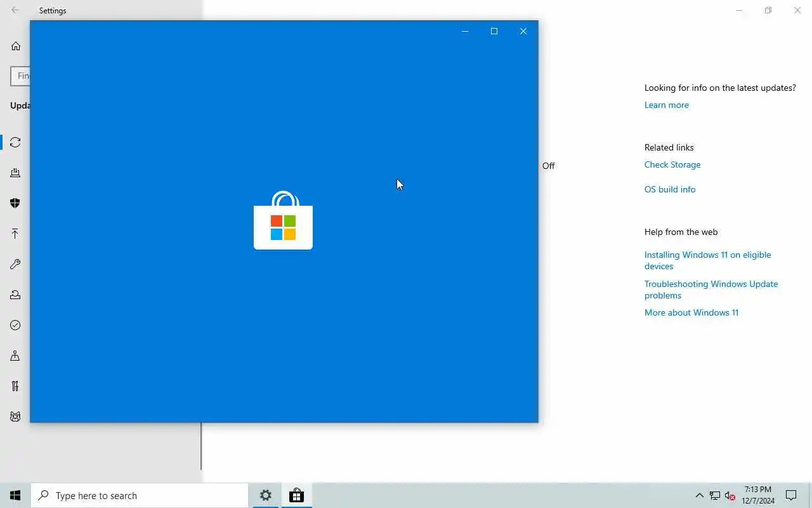
Task: Open Delivery Optimization sidebar icon in Settings
Action: point(15,173)
